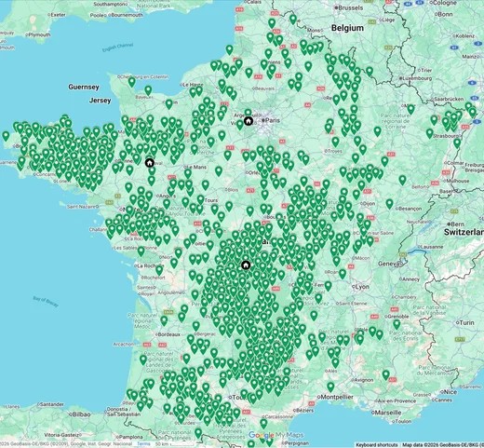Click the green pin near Grenoble

click(x=397, y=324)
